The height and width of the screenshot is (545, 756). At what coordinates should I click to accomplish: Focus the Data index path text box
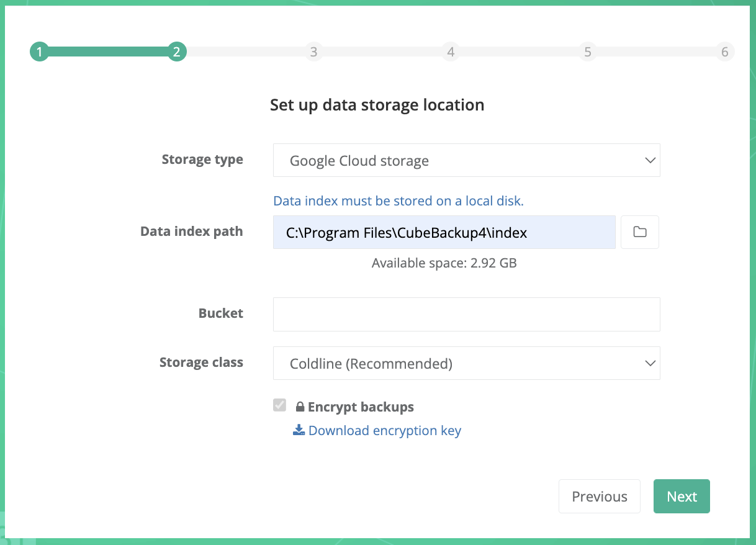pos(444,232)
